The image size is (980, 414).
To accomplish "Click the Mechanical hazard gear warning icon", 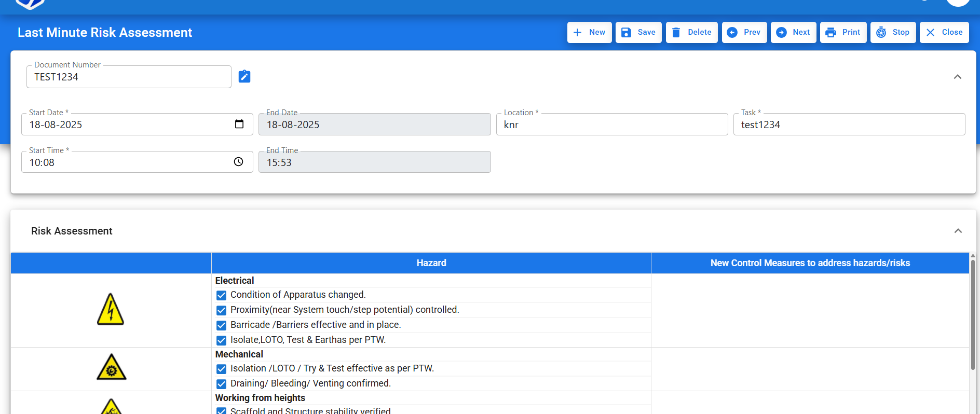I will click(x=111, y=368).
